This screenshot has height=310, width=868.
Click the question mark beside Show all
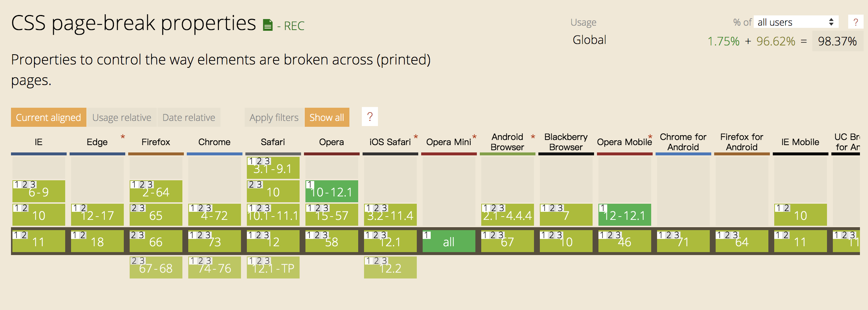(370, 117)
